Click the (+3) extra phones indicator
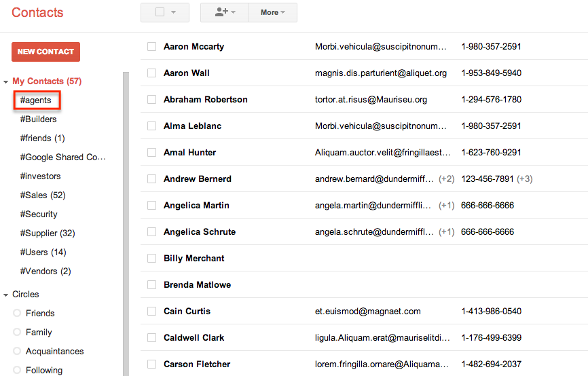The width and height of the screenshot is (588, 376). pos(525,178)
